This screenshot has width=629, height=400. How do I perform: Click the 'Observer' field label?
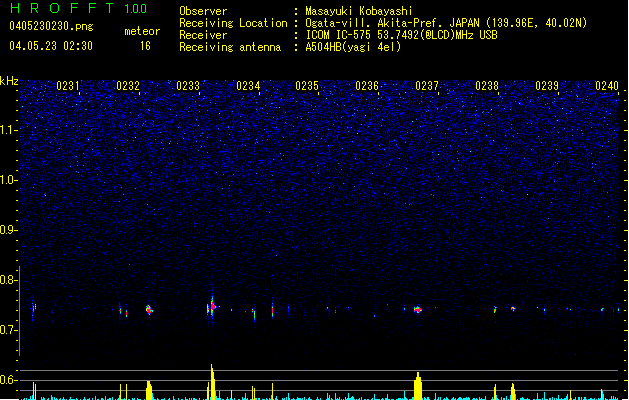pyautogui.click(x=203, y=11)
